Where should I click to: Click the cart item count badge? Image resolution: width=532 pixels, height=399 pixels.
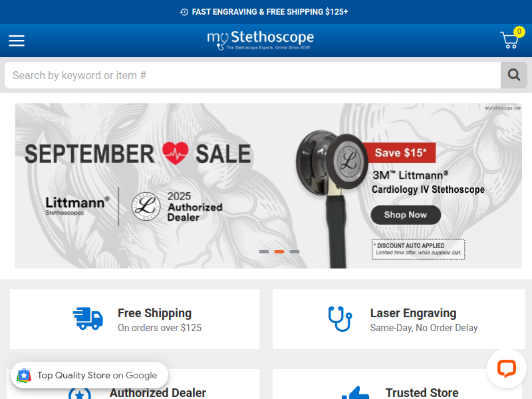(519, 31)
